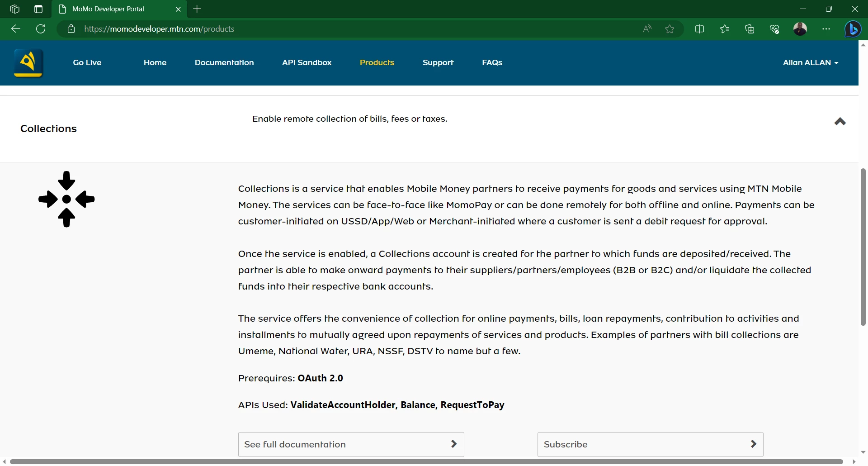Add this page to favorites star
This screenshot has height=466, width=868.
[670, 29]
